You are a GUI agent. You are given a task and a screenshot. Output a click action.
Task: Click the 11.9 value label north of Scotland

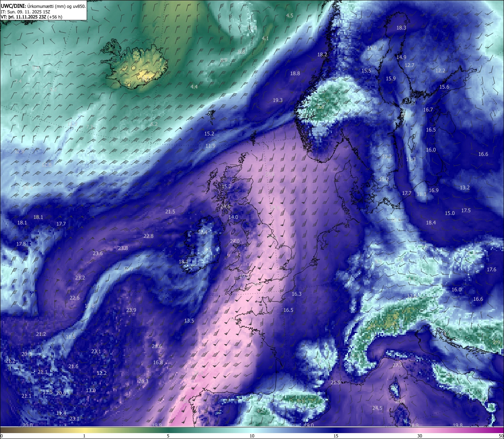(x=210, y=146)
